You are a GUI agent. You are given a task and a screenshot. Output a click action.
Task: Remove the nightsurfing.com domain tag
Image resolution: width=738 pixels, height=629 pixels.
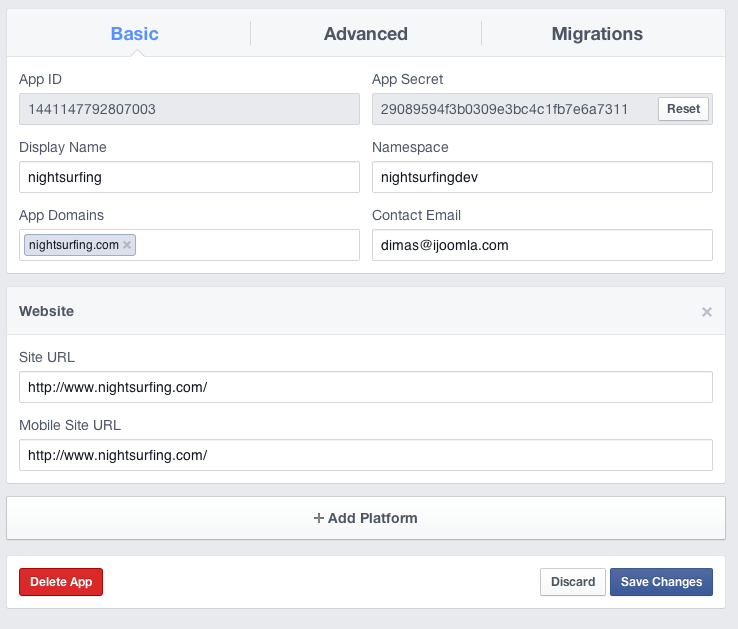coord(127,245)
